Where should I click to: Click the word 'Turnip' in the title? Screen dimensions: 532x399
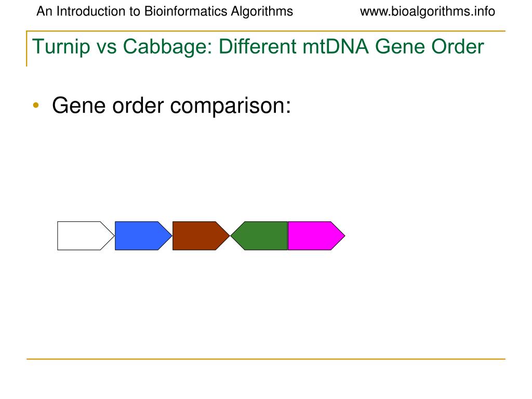coord(61,47)
